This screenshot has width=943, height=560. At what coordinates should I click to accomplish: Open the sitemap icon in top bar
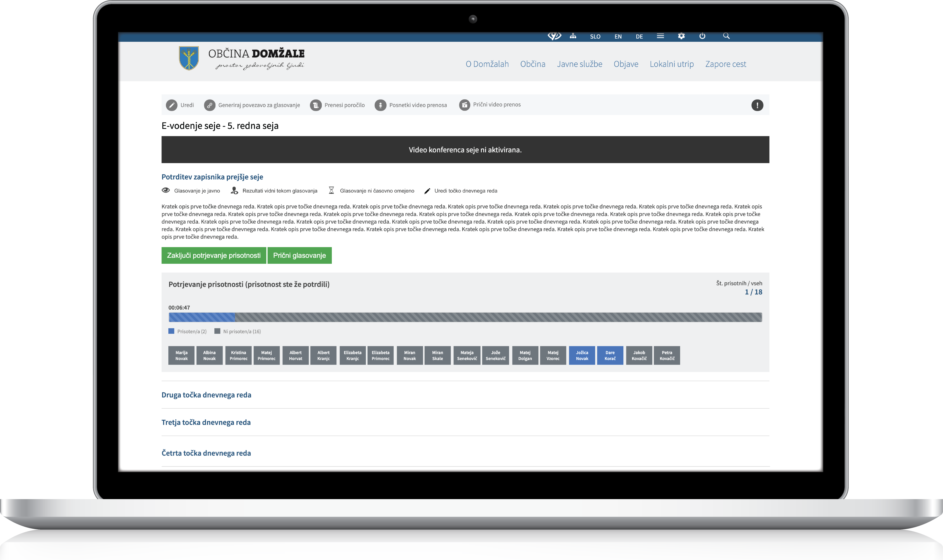coord(573,36)
